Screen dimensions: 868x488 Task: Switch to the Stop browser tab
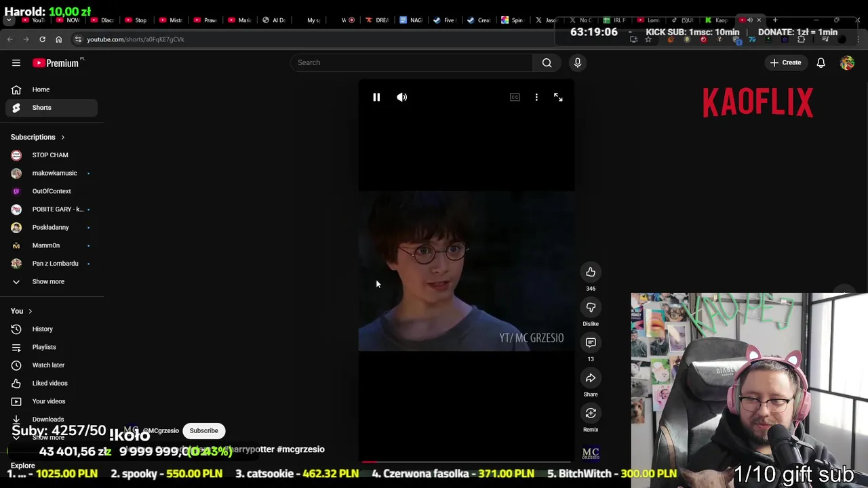coord(136,20)
